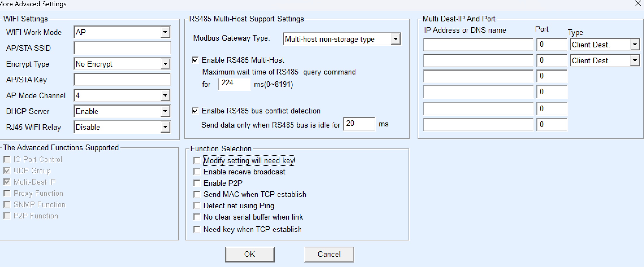Click the RS485 maximum wait time field
The height and width of the screenshot is (267, 644).
click(x=234, y=84)
